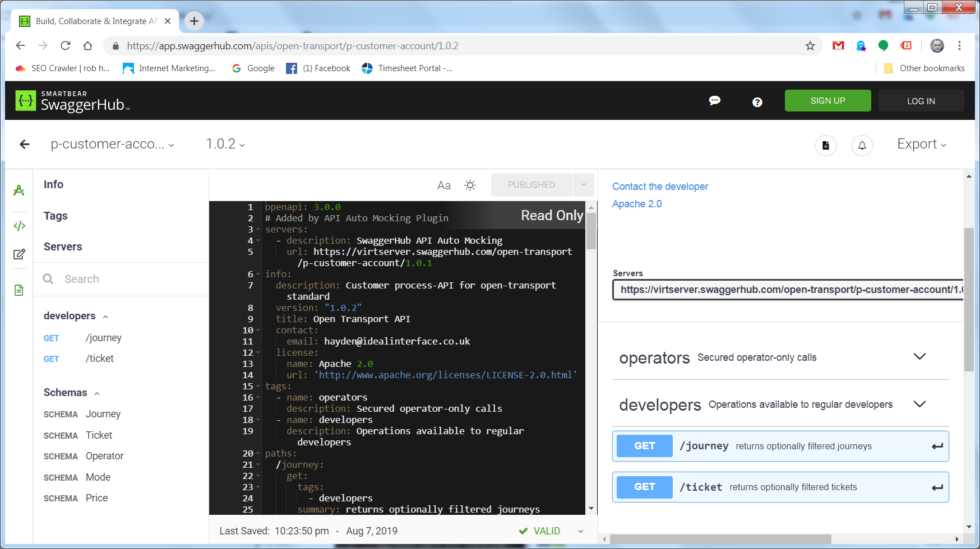
Task: Open the 1.0.2 version dropdown
Action: tap(225, 144)
